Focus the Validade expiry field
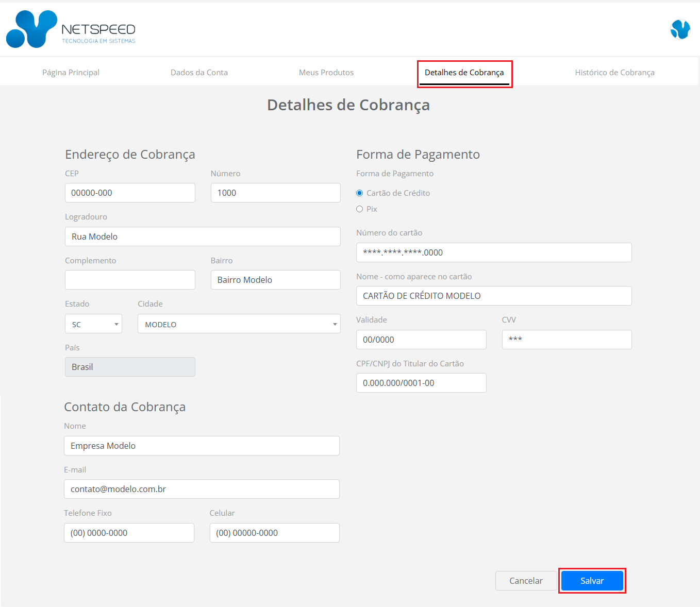The image size is (700, 607). click(421, 340)
